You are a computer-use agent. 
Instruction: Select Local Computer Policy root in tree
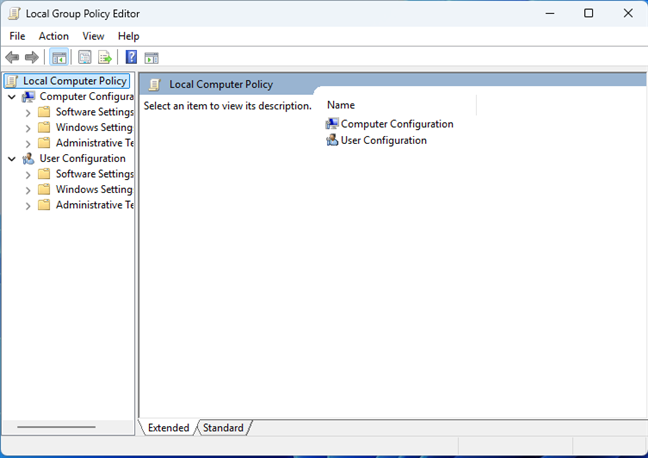tap(75, 81)
